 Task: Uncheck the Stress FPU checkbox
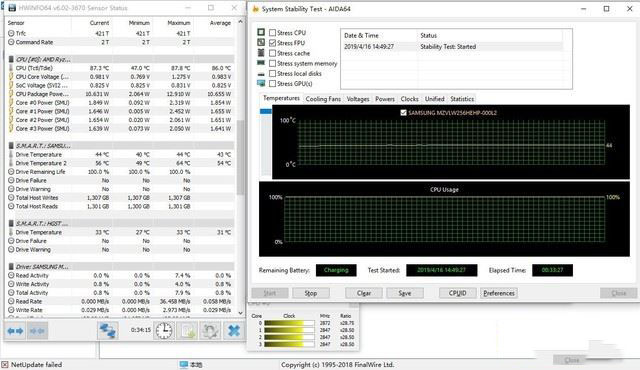pyautogui.click(x=273, y=43)
